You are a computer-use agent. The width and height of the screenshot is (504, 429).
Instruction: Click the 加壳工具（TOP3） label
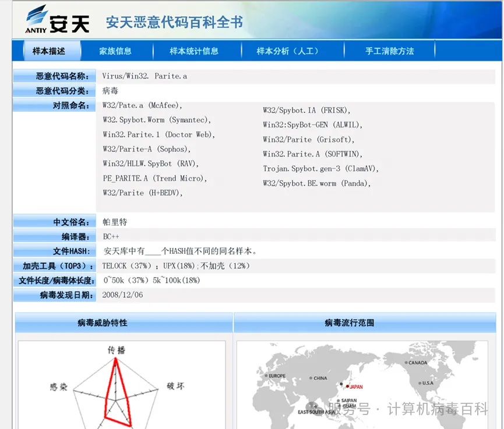point(55,266)
